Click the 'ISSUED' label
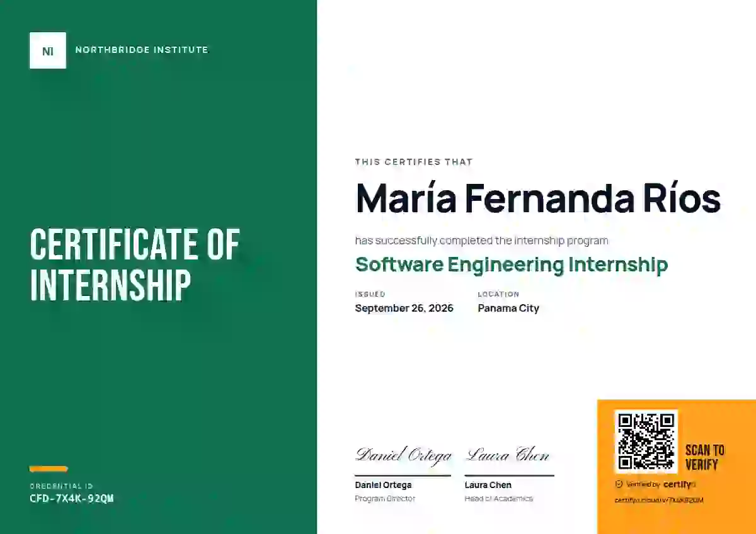Viewport: 756px width, 534px height. pyautogui.click(x=370, y=294)
